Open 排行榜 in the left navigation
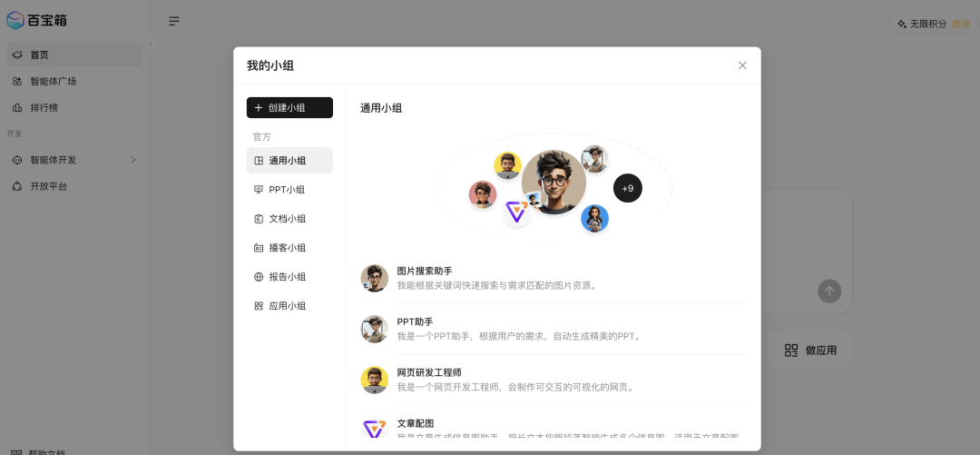This screenshot has width=980, height=455. [74, 108]
